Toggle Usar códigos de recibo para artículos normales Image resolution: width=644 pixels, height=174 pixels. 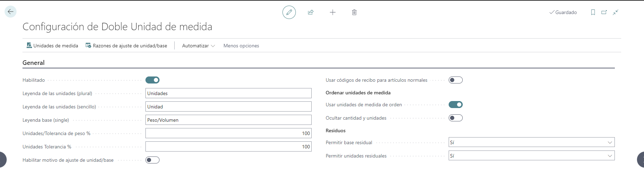455,80
